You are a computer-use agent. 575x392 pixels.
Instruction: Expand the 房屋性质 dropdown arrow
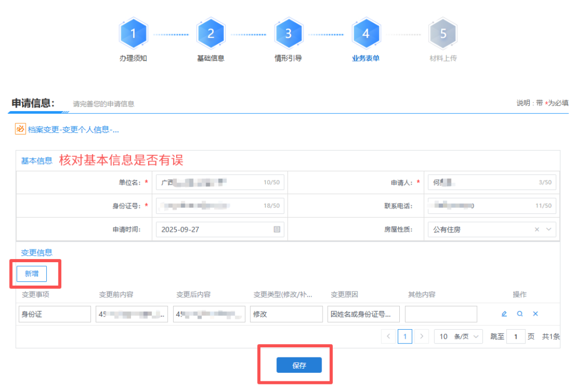(x=548, y=230)
